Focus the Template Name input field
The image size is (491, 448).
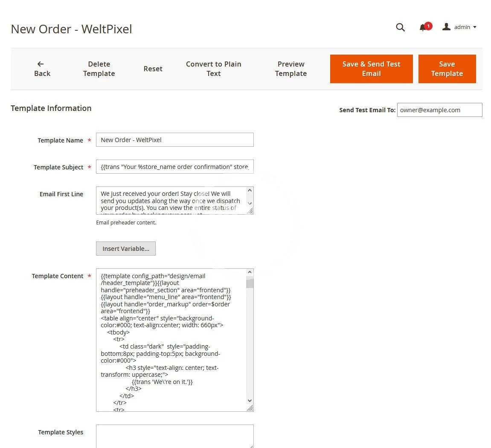174,140
